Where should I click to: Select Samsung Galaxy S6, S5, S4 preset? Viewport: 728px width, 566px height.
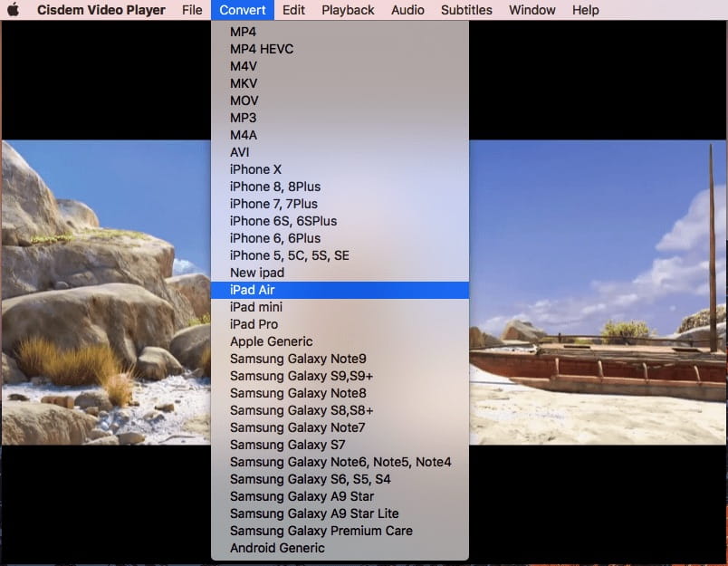[340, 479]
